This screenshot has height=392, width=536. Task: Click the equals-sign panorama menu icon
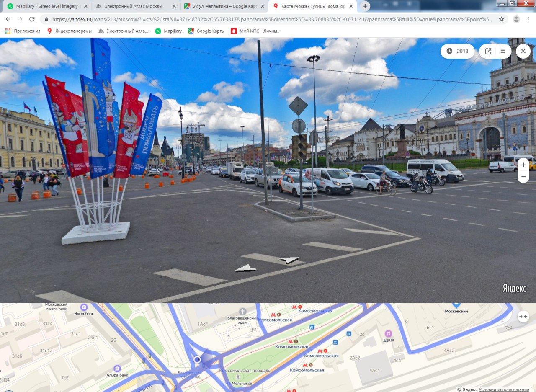point(503,51)
